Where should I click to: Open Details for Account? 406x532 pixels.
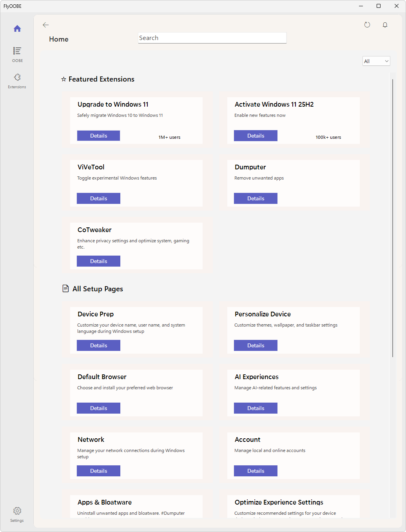[256, 471]
